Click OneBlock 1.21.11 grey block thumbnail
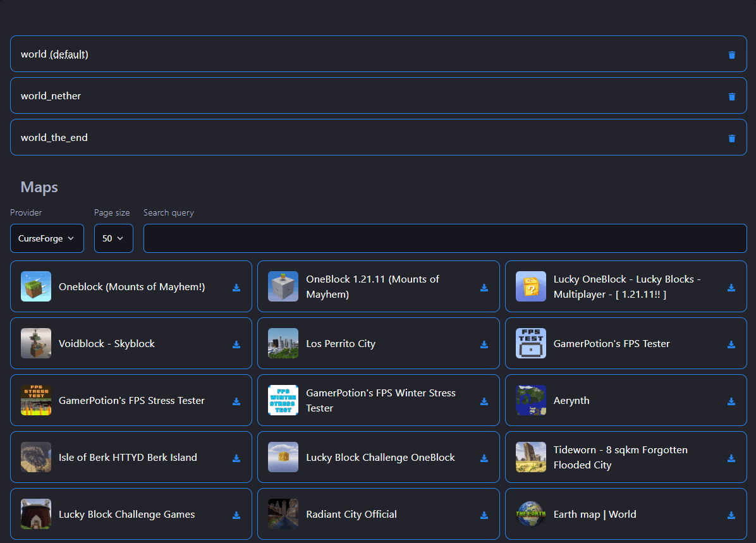 pos(283,286)
